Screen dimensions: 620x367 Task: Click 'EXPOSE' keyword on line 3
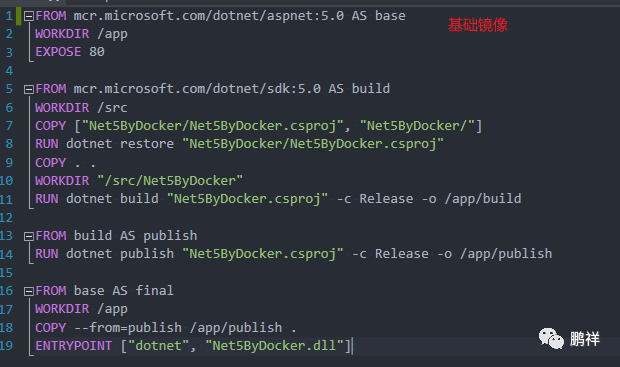click(x=58, y=52)
